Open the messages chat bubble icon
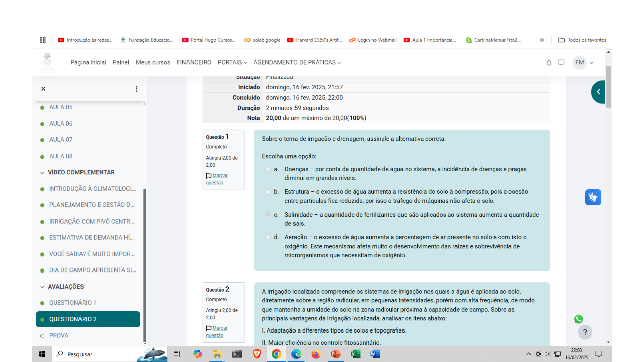Screen dimensions: 644x362 click(x=561, y=63)
